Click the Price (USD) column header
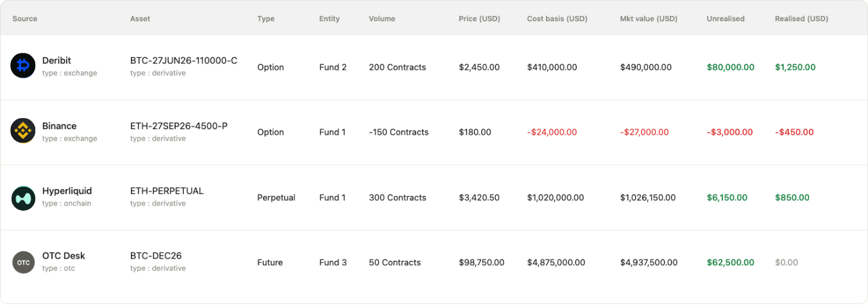This screenshot has height=305, width=868. coord(480,19)
